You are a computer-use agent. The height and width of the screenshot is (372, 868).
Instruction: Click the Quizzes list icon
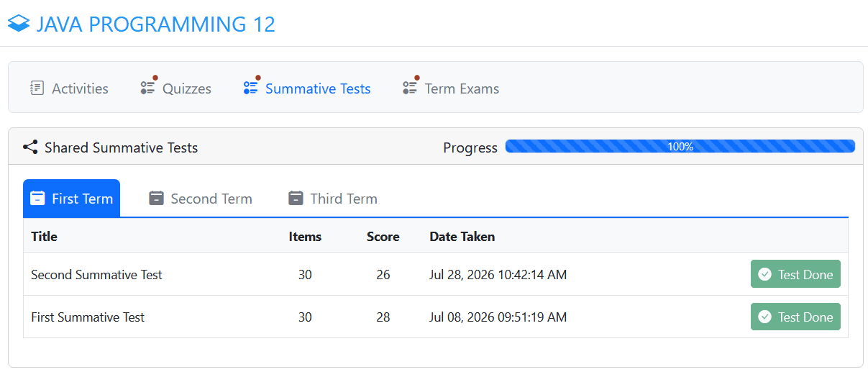[148, 87]
